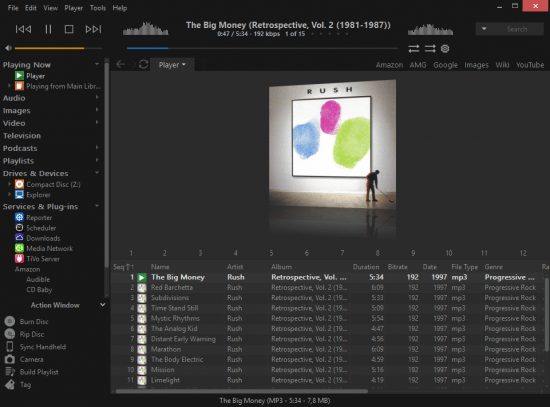The width and height of the screenshot is (550, 407).
Task: Open the Reporter service icon
Action: point(19,218)
